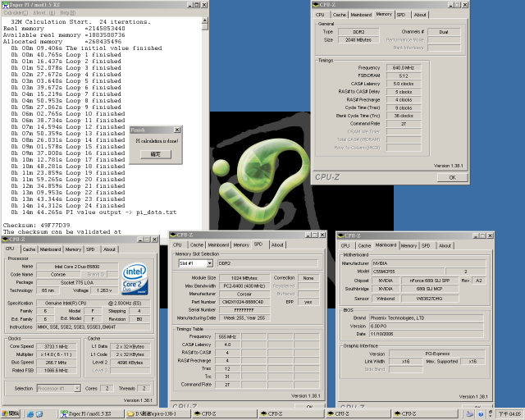The width and height of the screenshot is (525, 420).
Task: Click the tray icon left of the clock
Action: pos(491,413)
